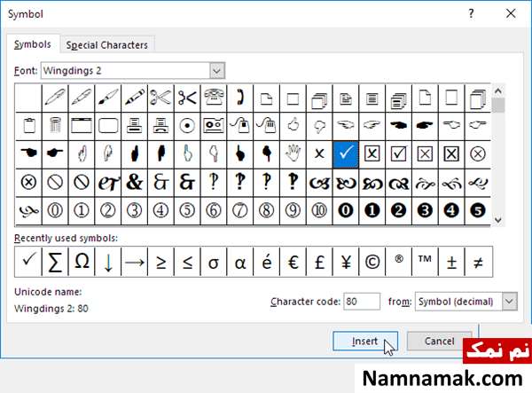Select the black circled number 5 symbol
The width and height of the screenshot is (532, 393).
(478, 211)
